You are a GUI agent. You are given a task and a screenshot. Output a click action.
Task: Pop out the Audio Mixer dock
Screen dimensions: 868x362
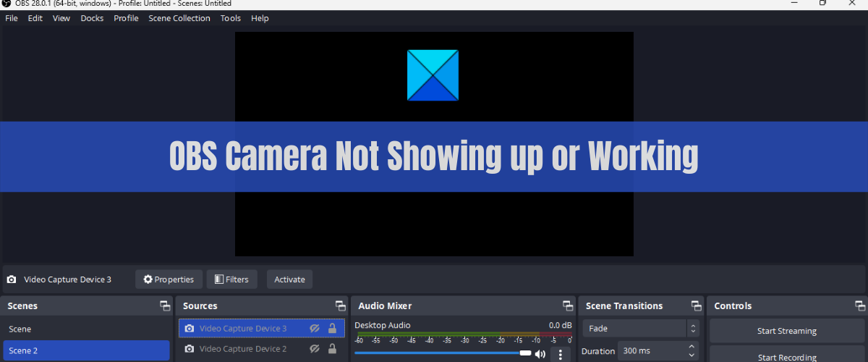(x=568, y=306)
